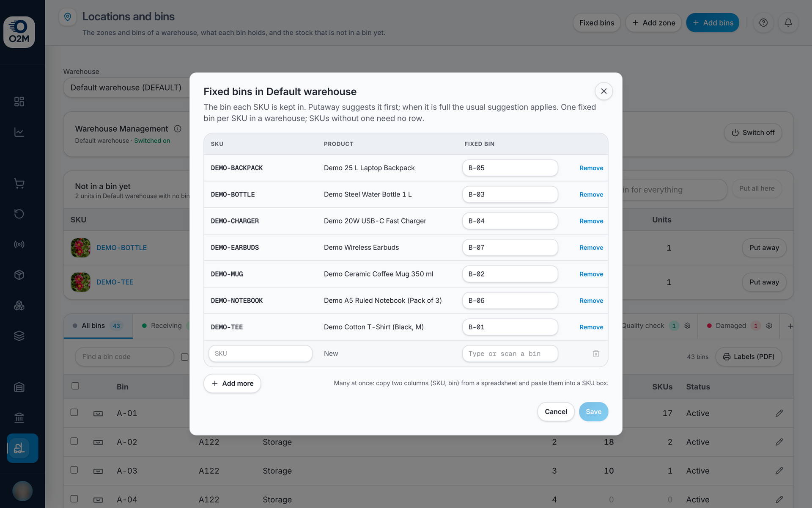Open the stacked cubes icon in sidebar
812x508 pixels.
click(x=19, y=305)
